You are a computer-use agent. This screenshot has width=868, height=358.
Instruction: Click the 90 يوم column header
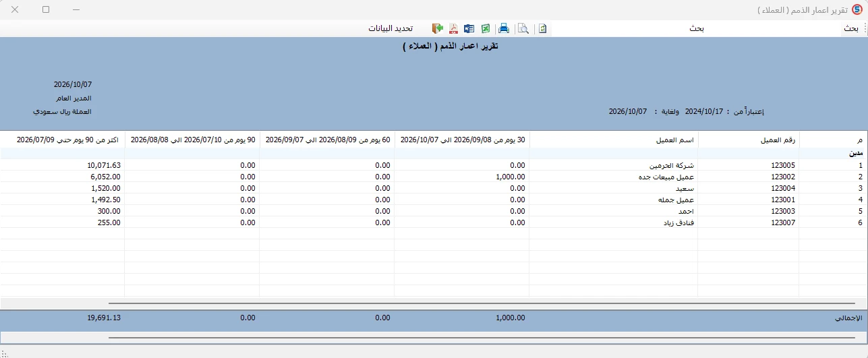[192, 140]
